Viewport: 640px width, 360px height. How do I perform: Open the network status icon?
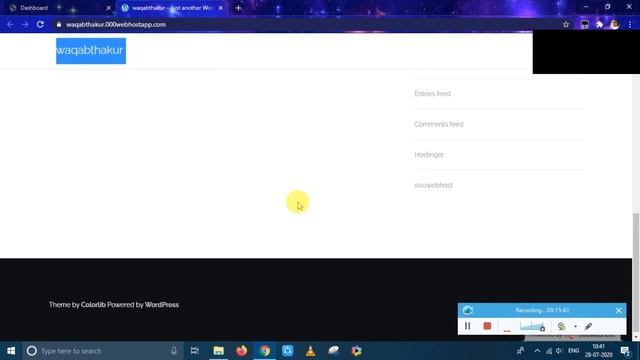(549, 351)
